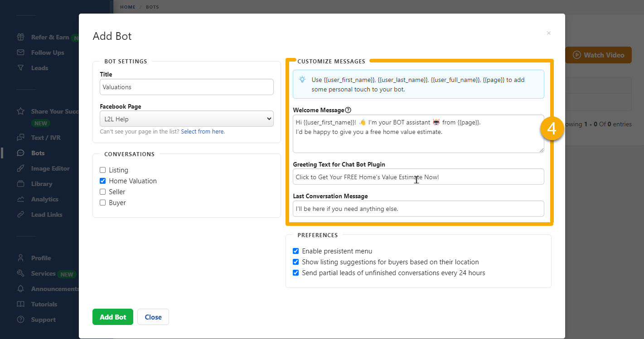Click the Analytics chart icon
Screen dimensions: 644x339
20,199
